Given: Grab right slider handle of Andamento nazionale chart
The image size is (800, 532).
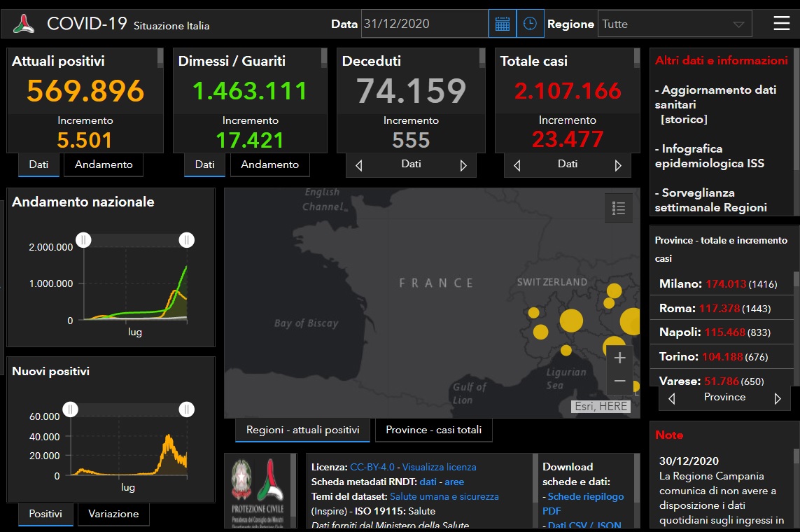Looking at the screenshot, I should [x=186, y=241].
